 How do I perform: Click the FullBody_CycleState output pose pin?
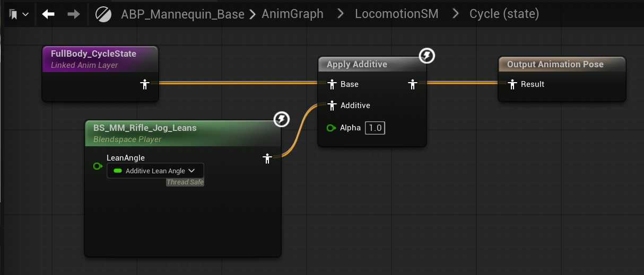pyautogui.click(x=144, y=84)
